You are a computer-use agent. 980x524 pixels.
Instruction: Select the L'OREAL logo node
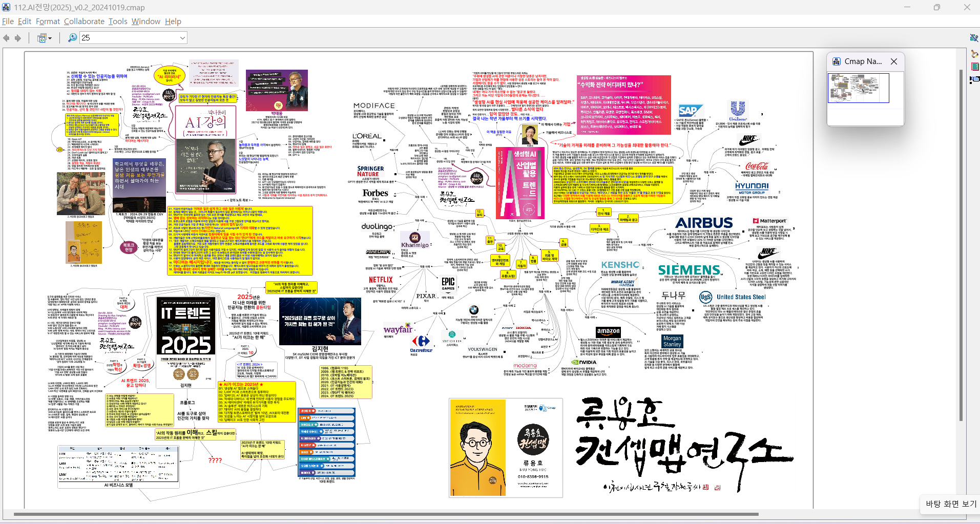point(367,136)
